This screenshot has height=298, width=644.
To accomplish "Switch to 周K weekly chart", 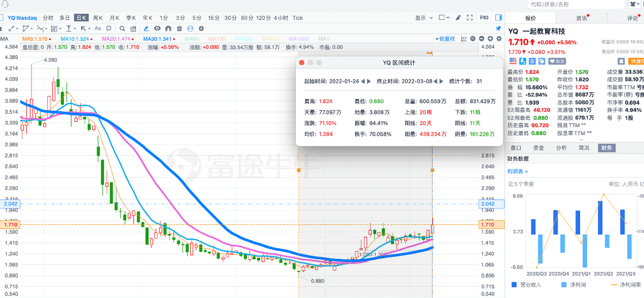I will pyautogui.click(x=98, y=18).
